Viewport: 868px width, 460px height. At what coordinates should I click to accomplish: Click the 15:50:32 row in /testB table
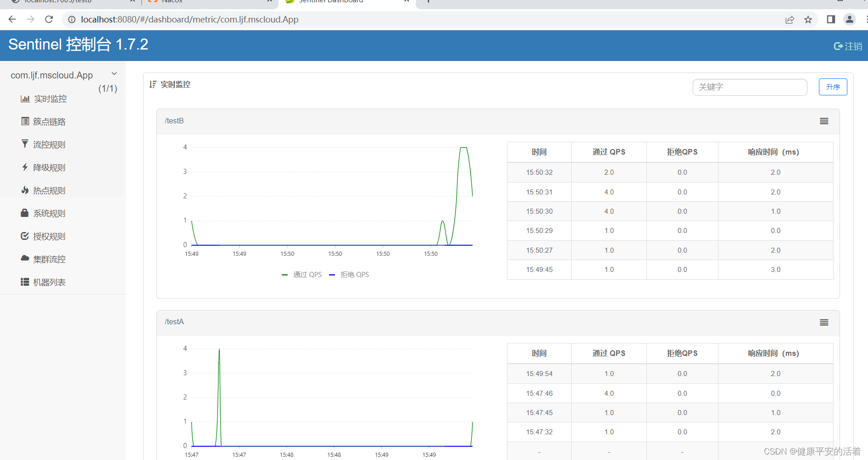click(x=670, y=172)
